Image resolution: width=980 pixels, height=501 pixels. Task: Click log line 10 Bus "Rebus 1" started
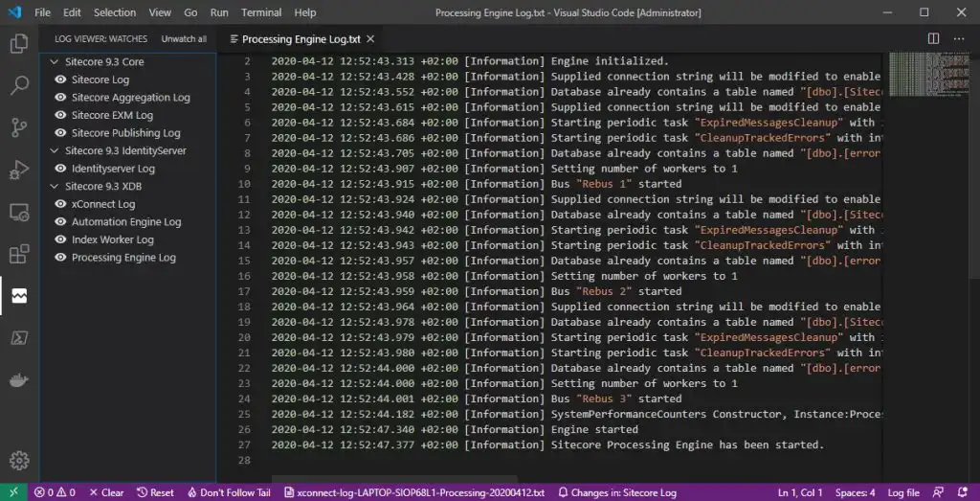tap(615, 184)
